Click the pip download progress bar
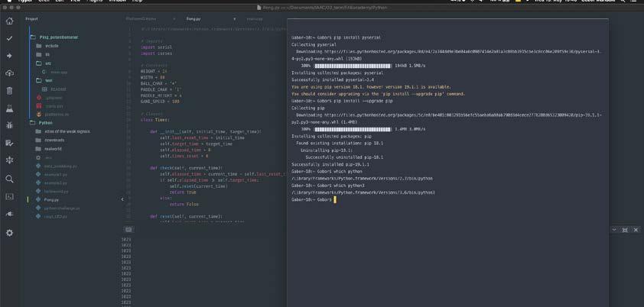This screenshot has height=307, width=644. [353, 129]
